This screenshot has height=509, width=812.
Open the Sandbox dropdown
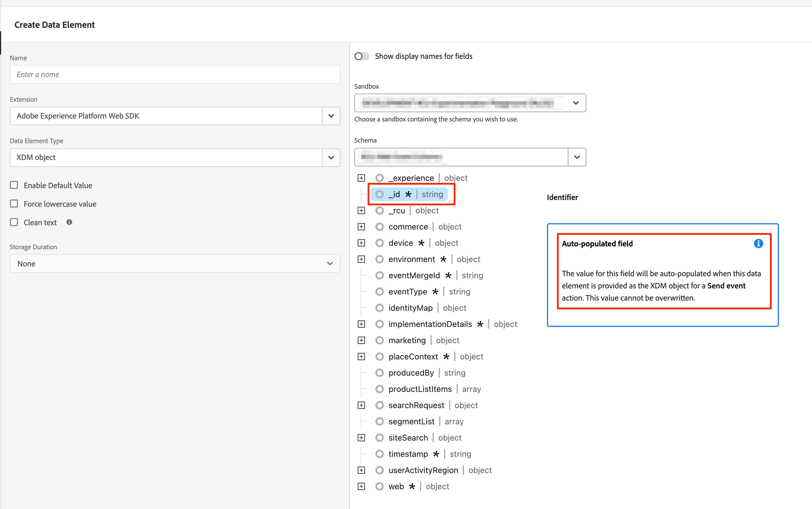coord(576,103)
